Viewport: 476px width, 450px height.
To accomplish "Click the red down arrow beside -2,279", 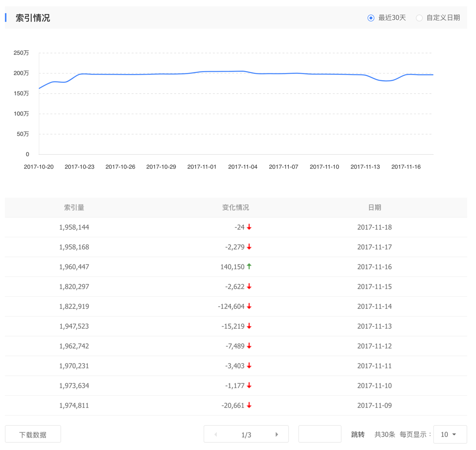I will pos(249,247).
